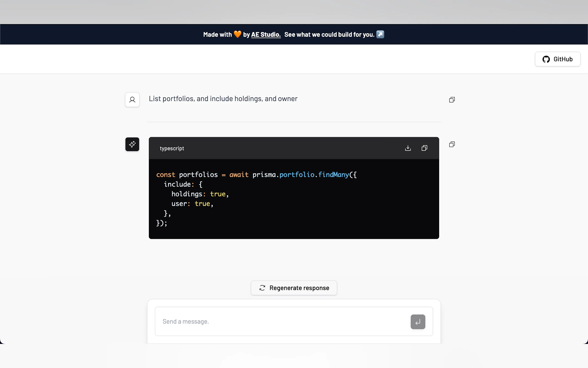The image size is (588, 368).
Task: Copy the assistant response message
Action: click(452, 144)
